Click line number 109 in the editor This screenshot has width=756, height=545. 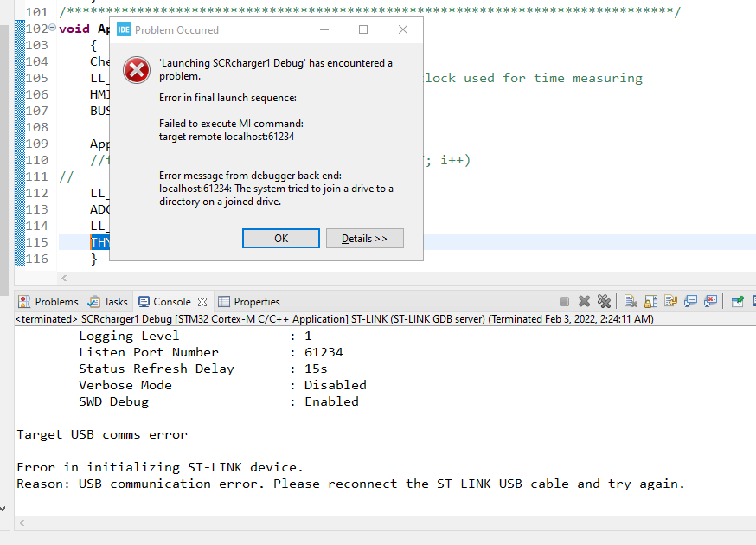(36, 144)
